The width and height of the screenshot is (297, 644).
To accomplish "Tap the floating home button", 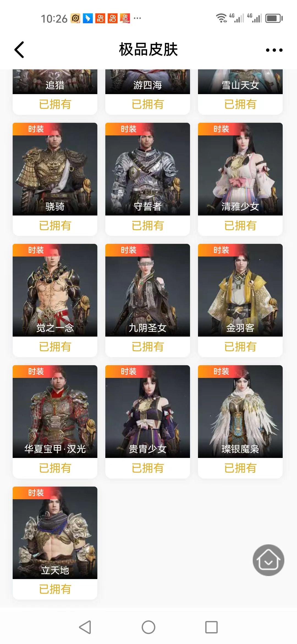I will 268,560.
